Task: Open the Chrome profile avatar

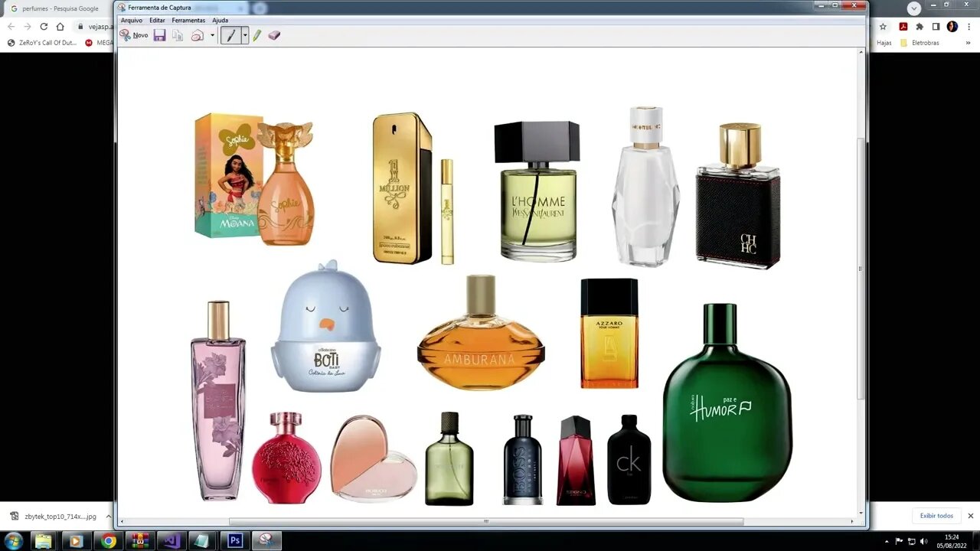Action: tap(952, 26)
